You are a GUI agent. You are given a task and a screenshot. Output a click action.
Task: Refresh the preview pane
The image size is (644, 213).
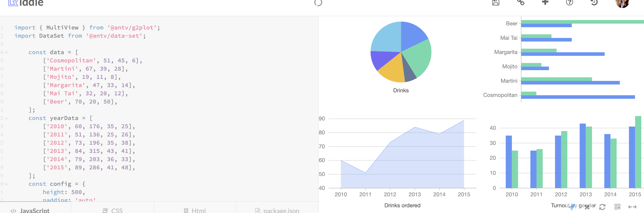[602, 207]
